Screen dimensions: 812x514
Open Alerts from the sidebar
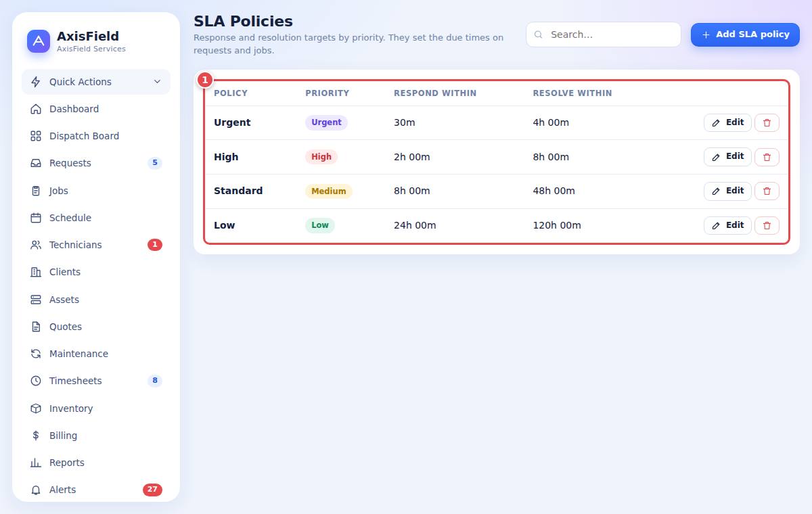pos(96,490)
